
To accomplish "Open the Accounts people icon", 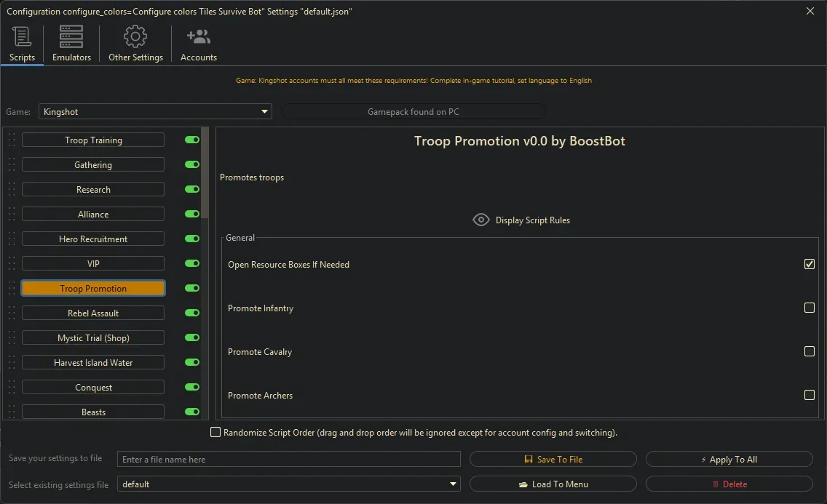I will click(x=198, y=37).
